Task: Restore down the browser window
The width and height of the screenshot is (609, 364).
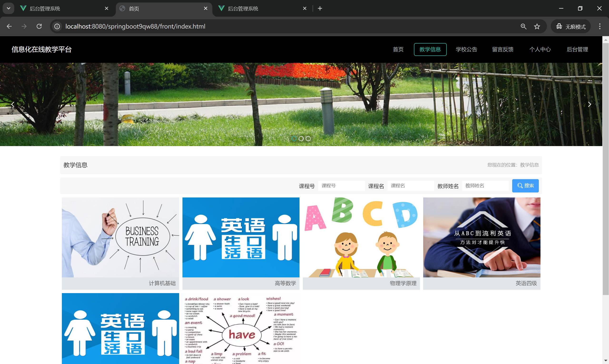Action: 580,8
